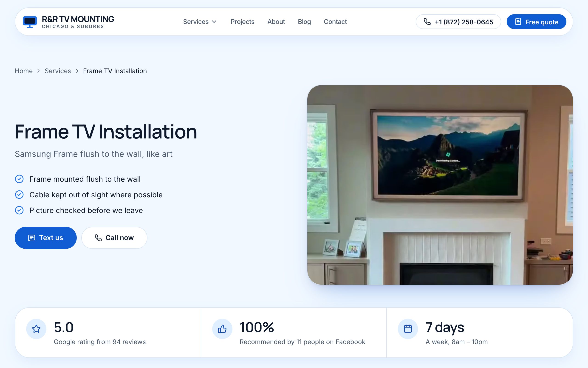The height and width of the screenshot is (368, 588).
Task: Click 'A week, 8am – 10pm' text
Action: pos(457,342)
